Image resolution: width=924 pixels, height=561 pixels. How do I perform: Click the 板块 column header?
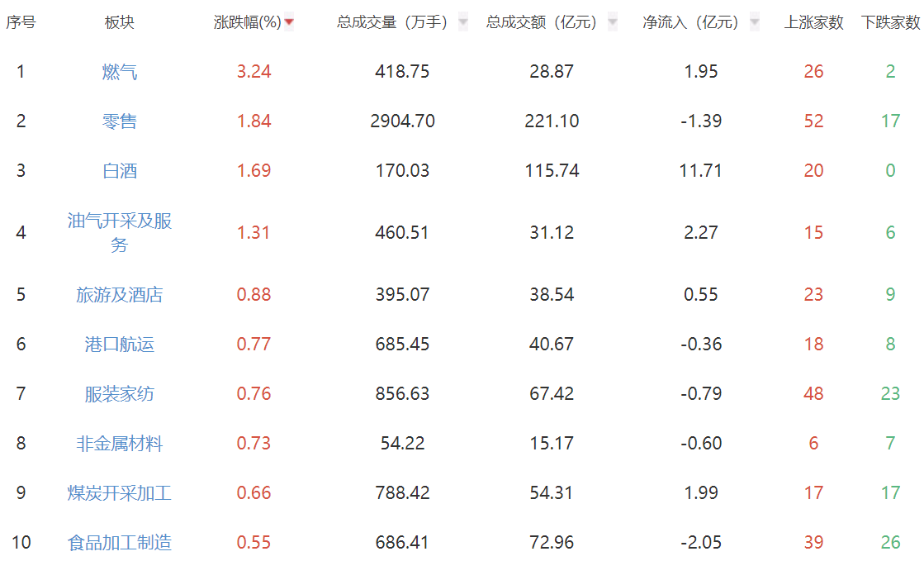[x=120, y=23]
